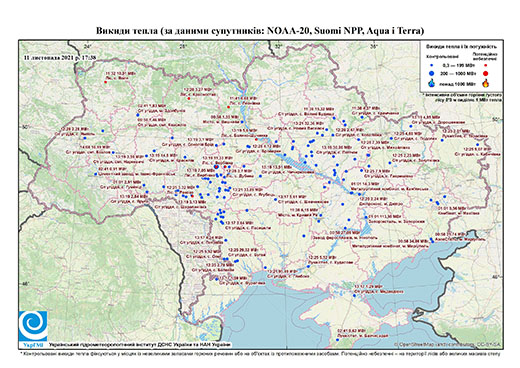Open the OpenStreetMap contributors attribution
The width and height of the screenshot is (520, 368).
[x=448, y=344]
